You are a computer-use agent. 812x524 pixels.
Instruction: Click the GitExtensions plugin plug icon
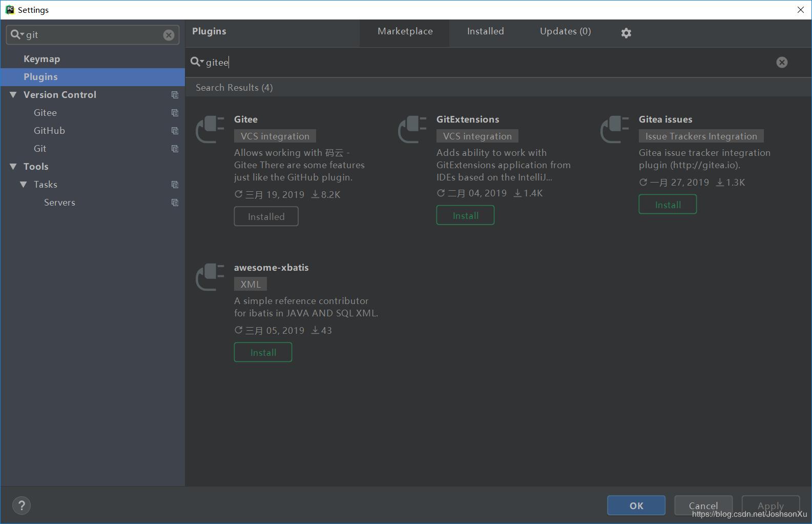pos(412,129)
